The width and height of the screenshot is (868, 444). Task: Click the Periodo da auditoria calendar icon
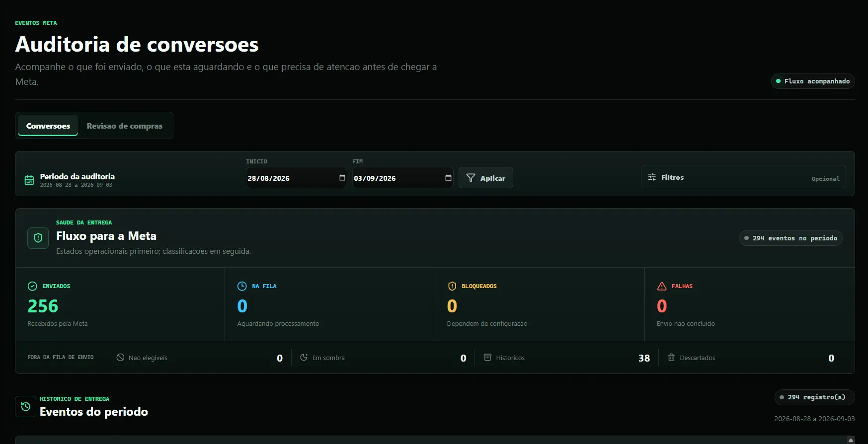click(x=29, y=180)
